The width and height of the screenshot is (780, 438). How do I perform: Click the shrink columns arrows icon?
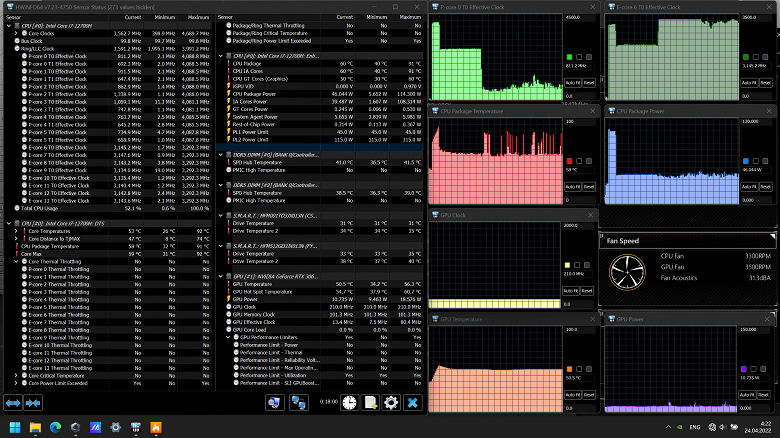pyautogui.click(x=35, y=402)
